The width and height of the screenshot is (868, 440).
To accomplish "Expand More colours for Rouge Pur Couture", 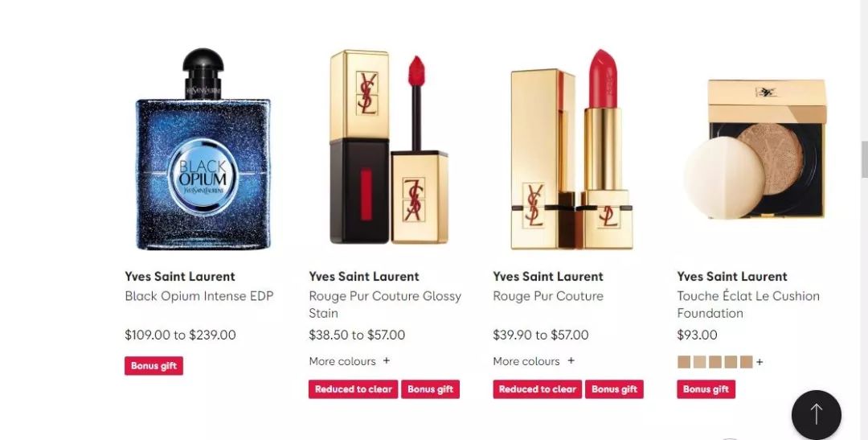I will [534, 361].
